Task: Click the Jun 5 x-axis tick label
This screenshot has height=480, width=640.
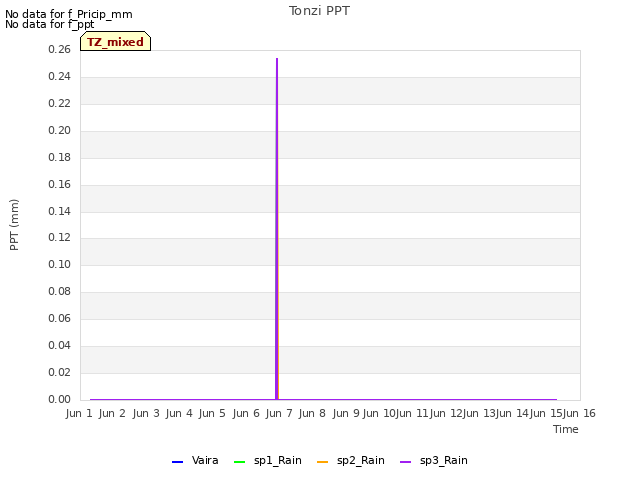Action: tap(212, 413)
